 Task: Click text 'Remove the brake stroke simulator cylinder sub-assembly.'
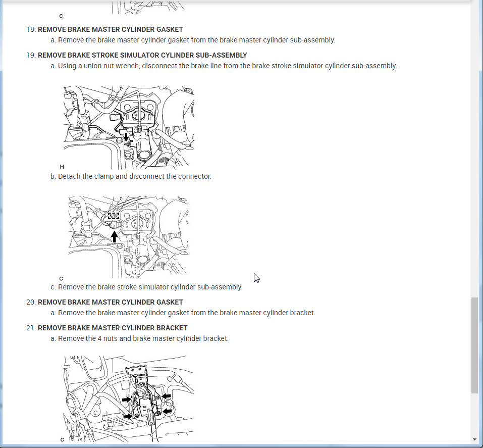(150, 287)
